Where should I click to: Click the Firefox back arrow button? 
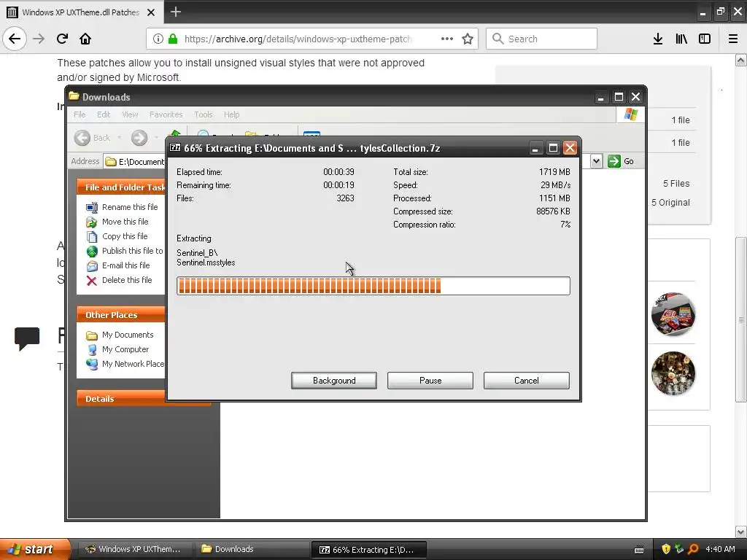pos(15,39)
